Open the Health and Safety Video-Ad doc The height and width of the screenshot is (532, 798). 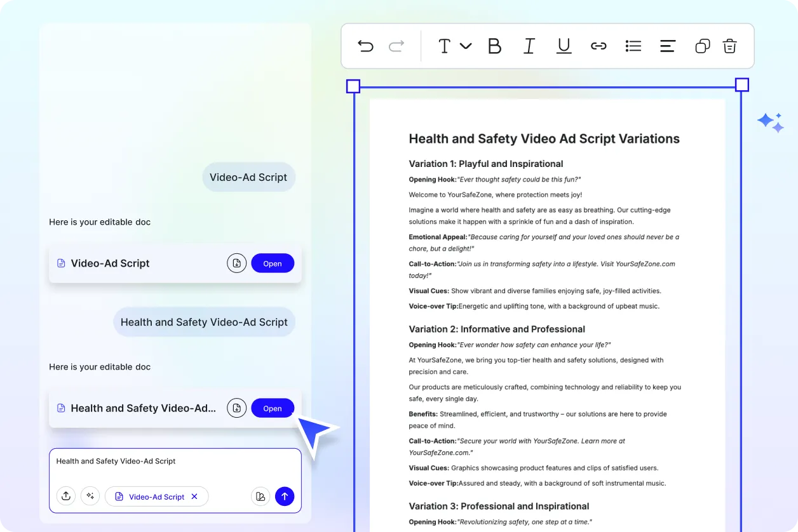(x=273, y=408)
